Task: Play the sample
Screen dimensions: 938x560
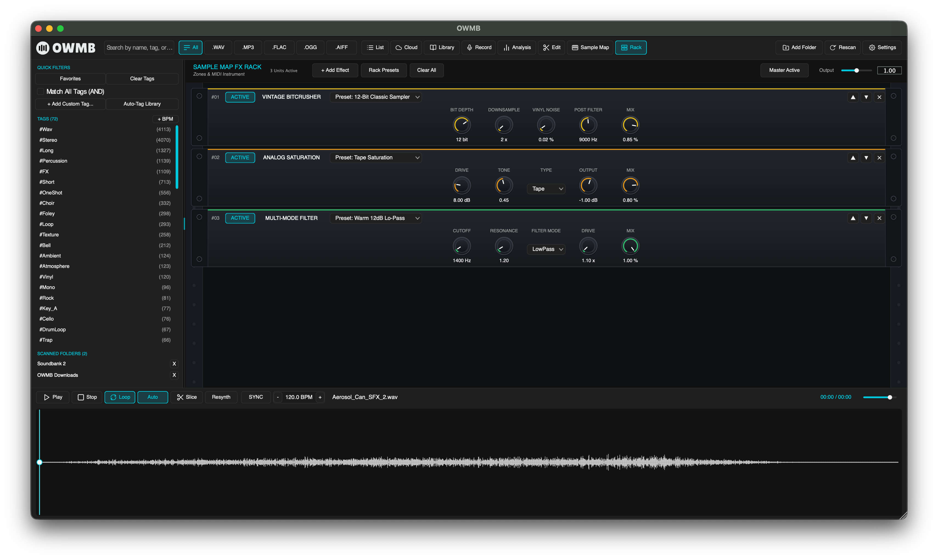Action: [x=53, y=397]
